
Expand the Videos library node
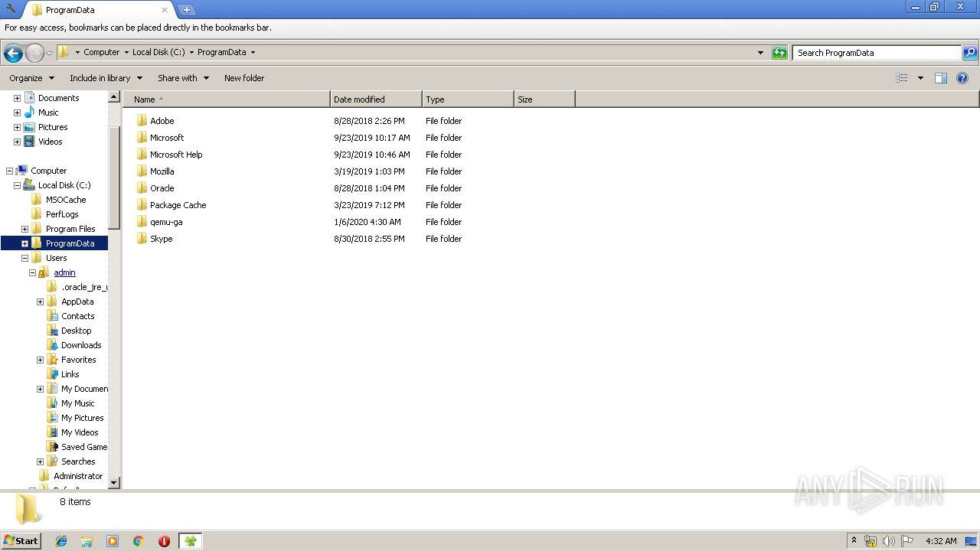[17, 142]
